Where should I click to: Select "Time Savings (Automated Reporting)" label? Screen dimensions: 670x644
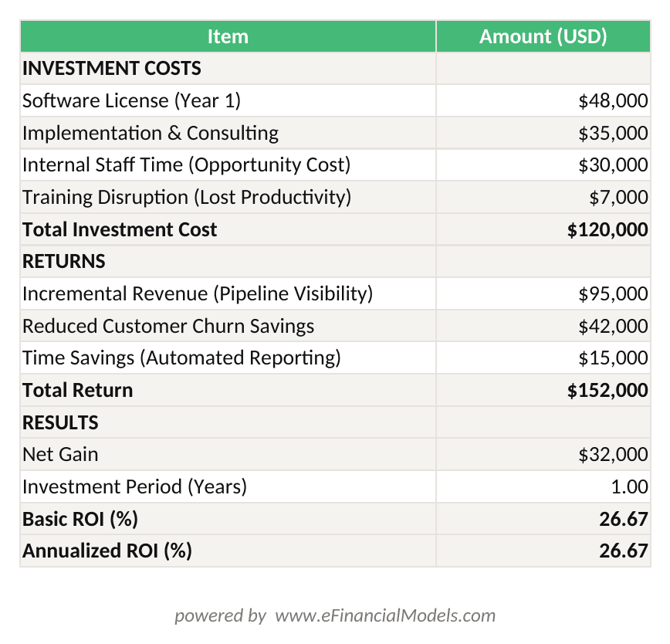pyautogui.click(x=181, y=358)
